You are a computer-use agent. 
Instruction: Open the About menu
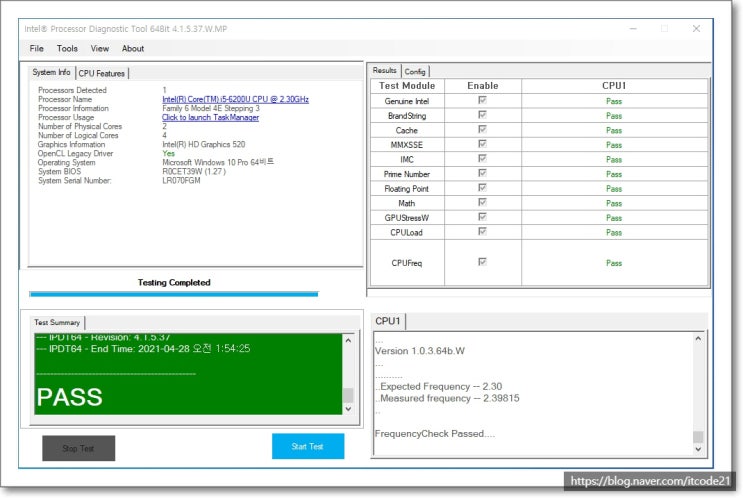tap(133, 48)
